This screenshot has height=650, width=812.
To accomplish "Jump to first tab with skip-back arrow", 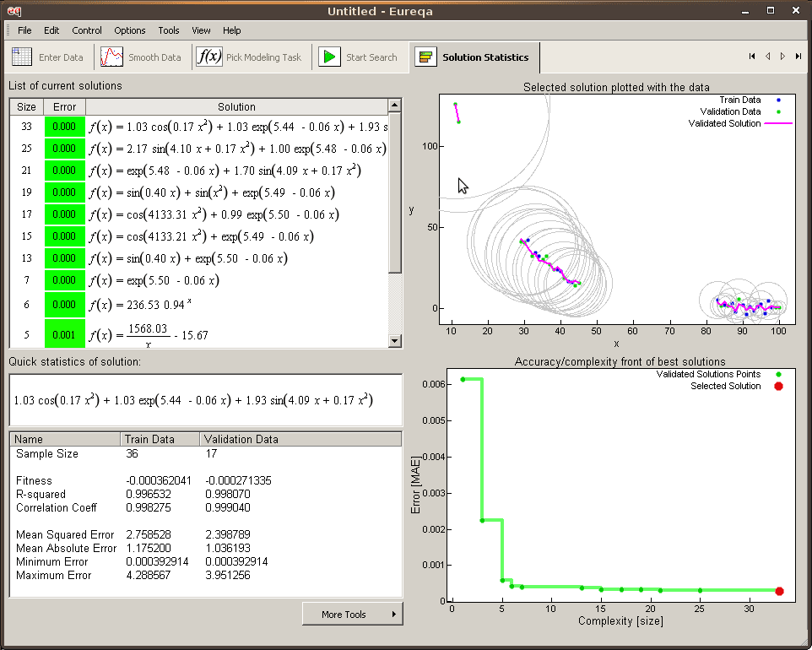I will click(x=752, y=57).
